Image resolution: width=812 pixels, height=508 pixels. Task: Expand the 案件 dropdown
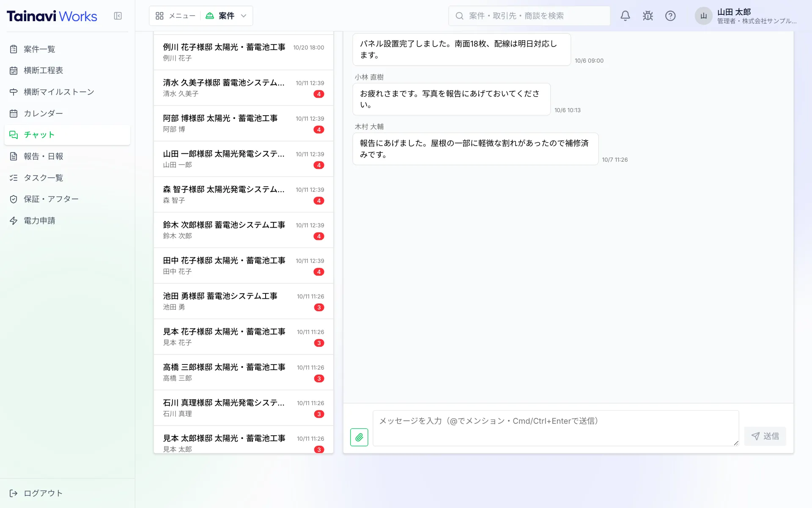(226, 16)
